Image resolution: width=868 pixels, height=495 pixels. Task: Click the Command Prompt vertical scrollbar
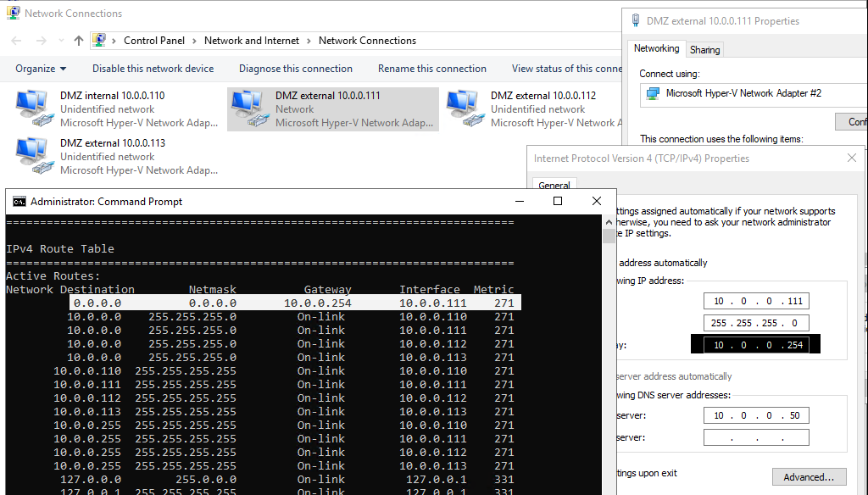coord(609,339)
